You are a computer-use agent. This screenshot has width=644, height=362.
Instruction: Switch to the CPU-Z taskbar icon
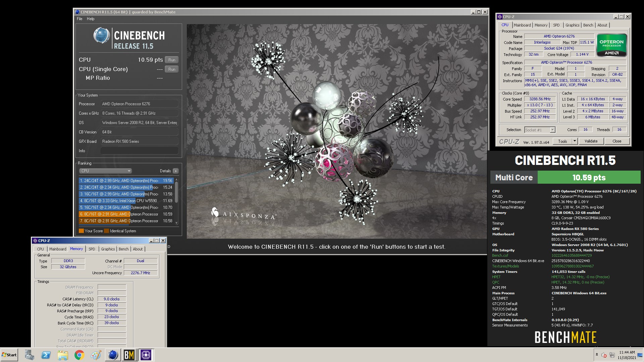tap(146, 355)
